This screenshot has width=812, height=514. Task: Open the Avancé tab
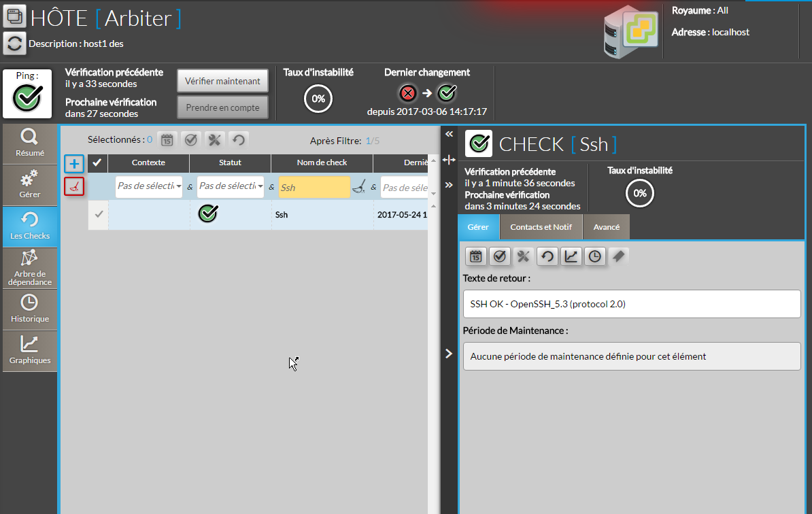606,227
